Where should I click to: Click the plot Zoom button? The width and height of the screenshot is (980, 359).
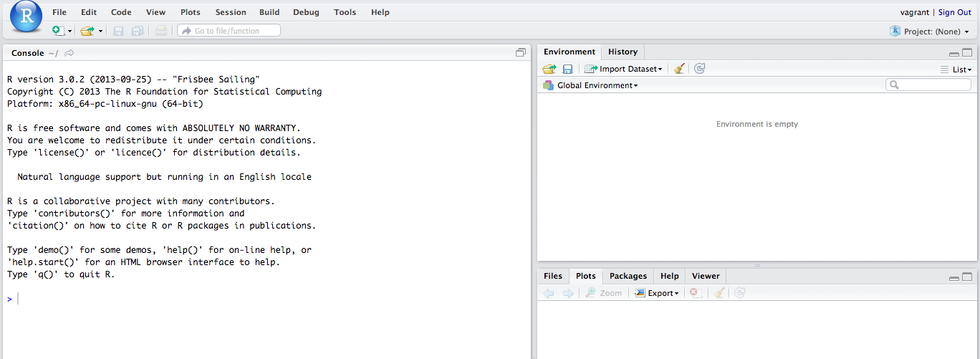(x=603, y=293)
